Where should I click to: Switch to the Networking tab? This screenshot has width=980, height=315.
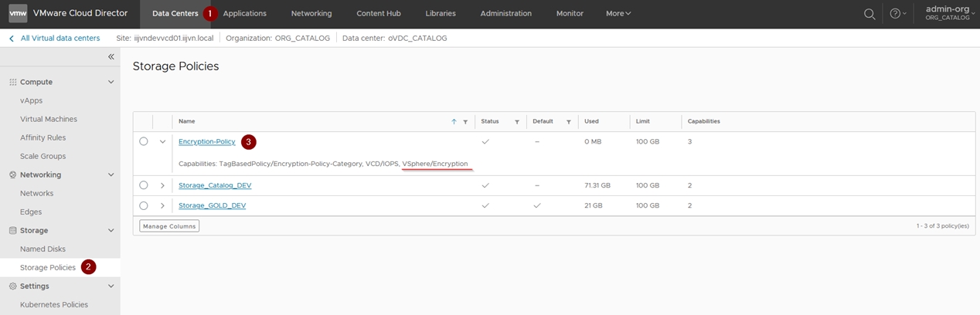click(311, 14)
